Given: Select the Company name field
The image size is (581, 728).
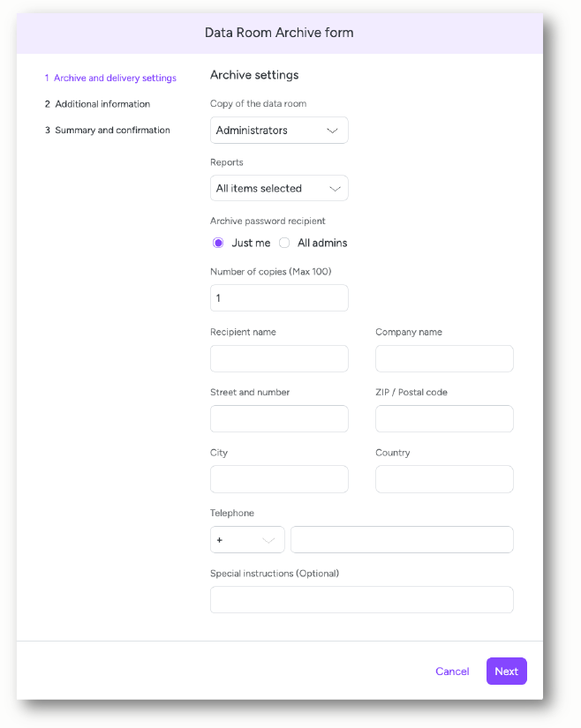Looking at the screenshot, I should 444,358.
